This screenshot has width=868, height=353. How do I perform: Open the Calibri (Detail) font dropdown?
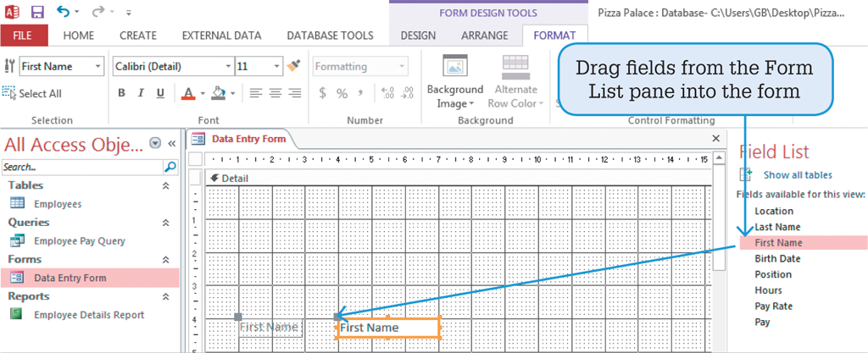pyautogui.click(x=229, y=66)
